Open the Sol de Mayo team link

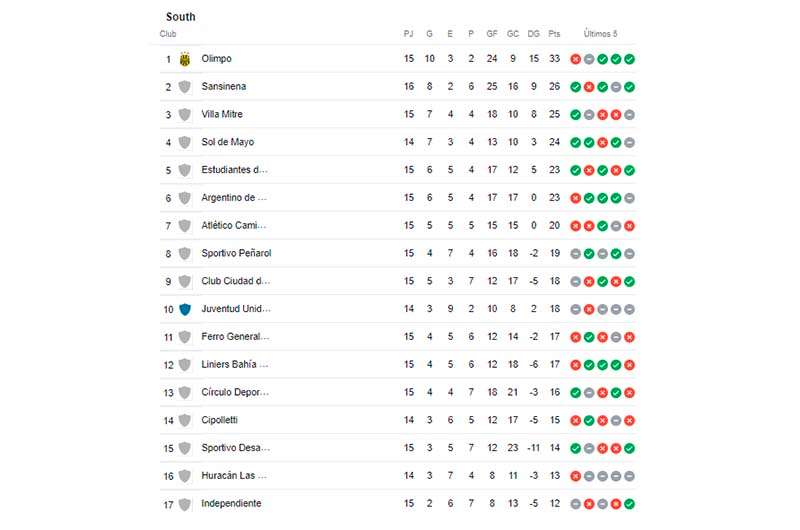(228, 142)
